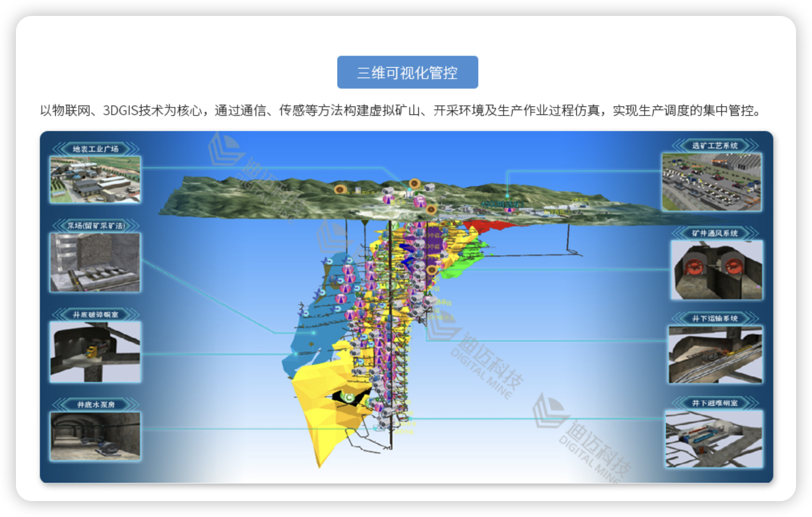812x517 pixels.
Task: Click the 选矿工艺系统 header label
Action: (715, 145)
